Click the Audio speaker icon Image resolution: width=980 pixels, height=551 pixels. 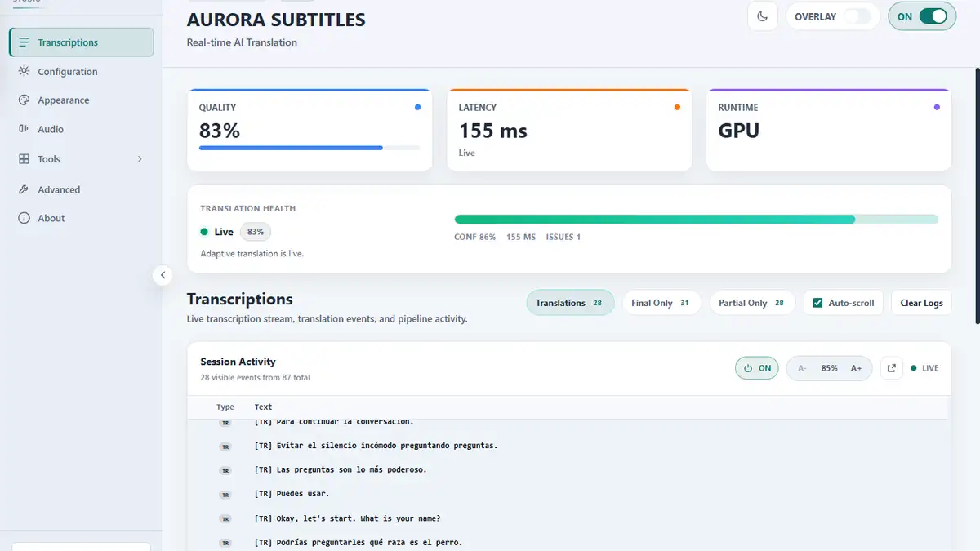click(x=24, y=129)
